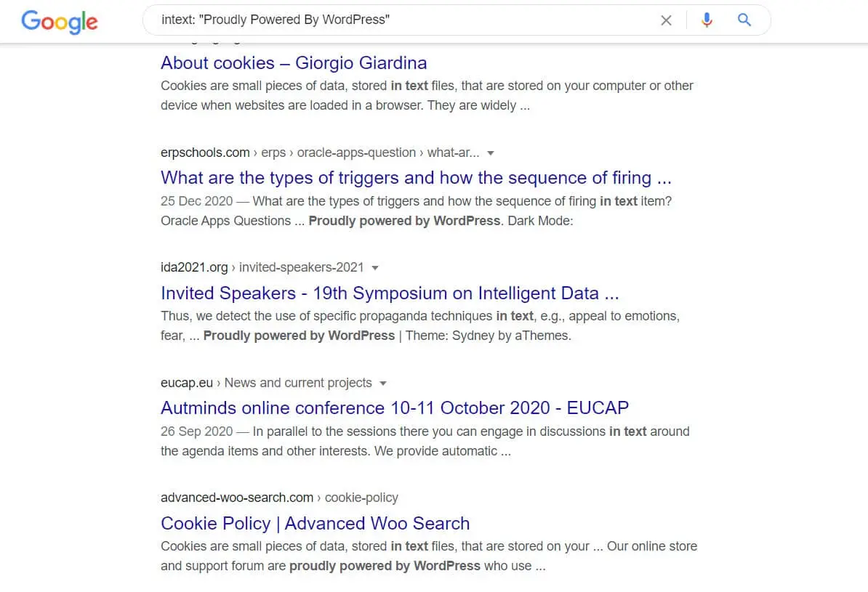Click the Advanced Woo Search result snippet text
Viewport: 868px width, 592px height.
(429, 556)
